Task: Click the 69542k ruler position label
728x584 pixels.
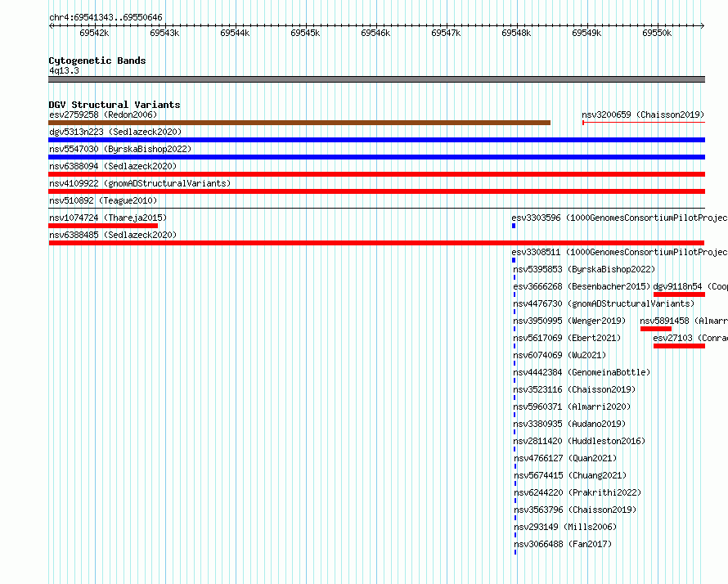Action: tap(94, 33)
